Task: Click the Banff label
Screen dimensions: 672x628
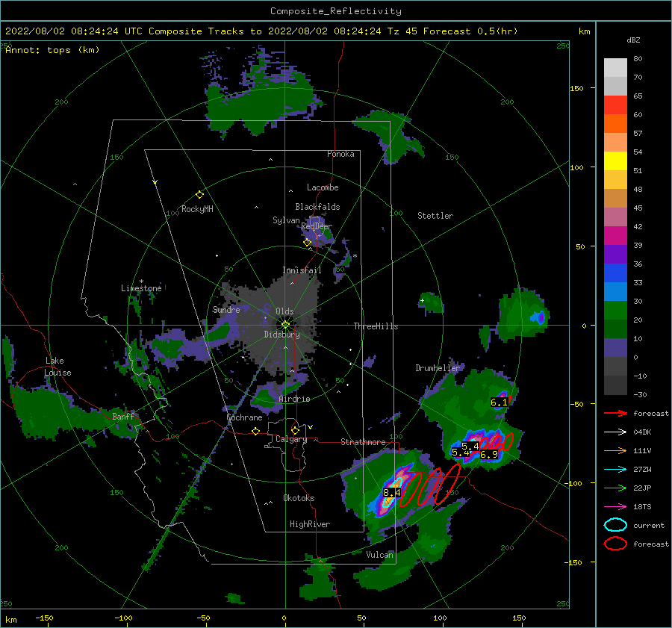Action: click(x=123, y=416)
